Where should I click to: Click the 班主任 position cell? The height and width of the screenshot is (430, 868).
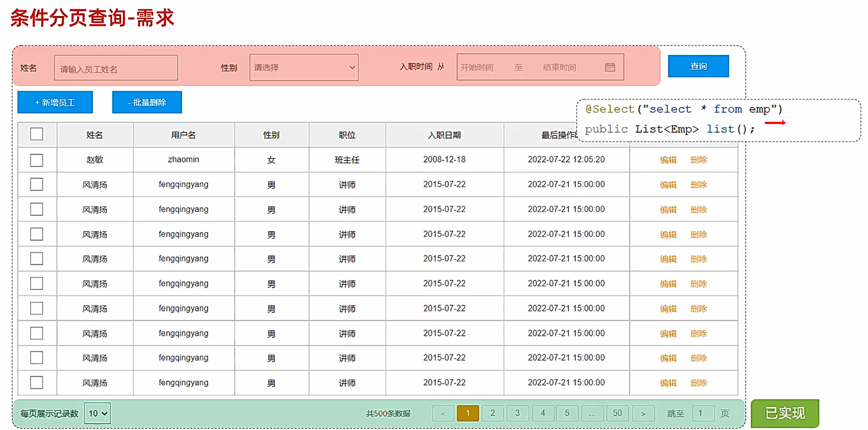pyautogui.click(x=347, y=160)
